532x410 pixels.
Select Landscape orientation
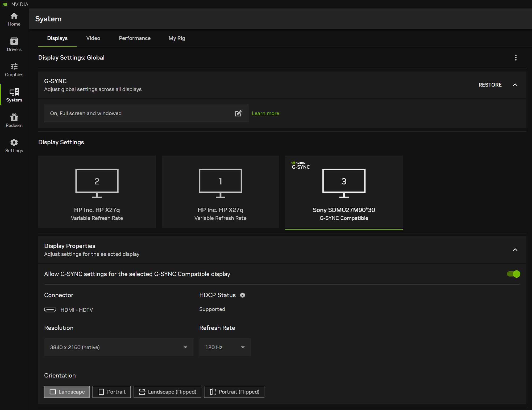tap(67, 392)
